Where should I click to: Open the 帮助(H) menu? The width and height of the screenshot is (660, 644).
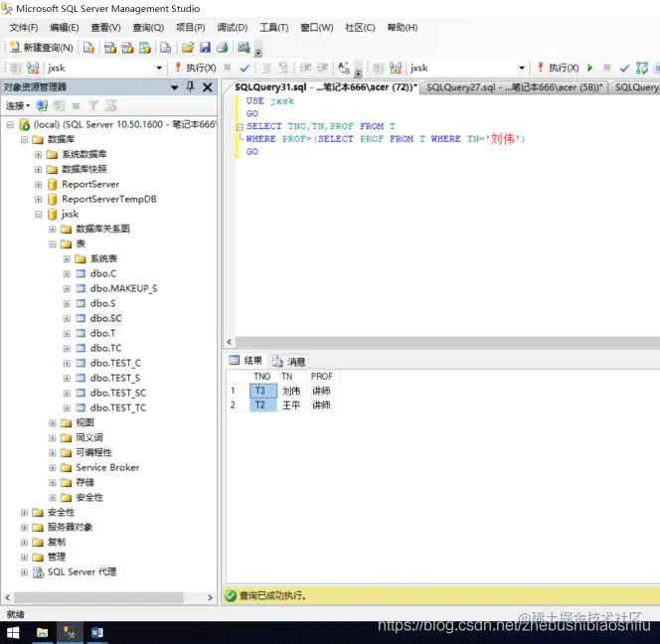click(403, 28)
